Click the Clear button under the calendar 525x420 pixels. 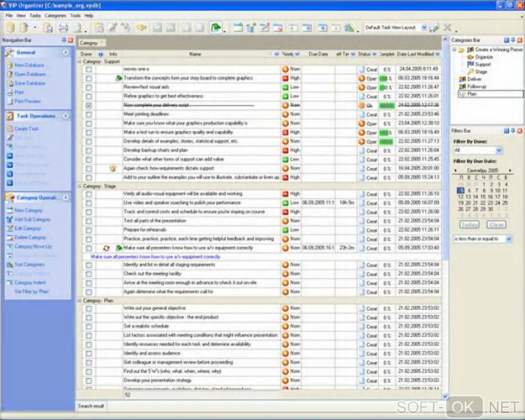(496, 225)
